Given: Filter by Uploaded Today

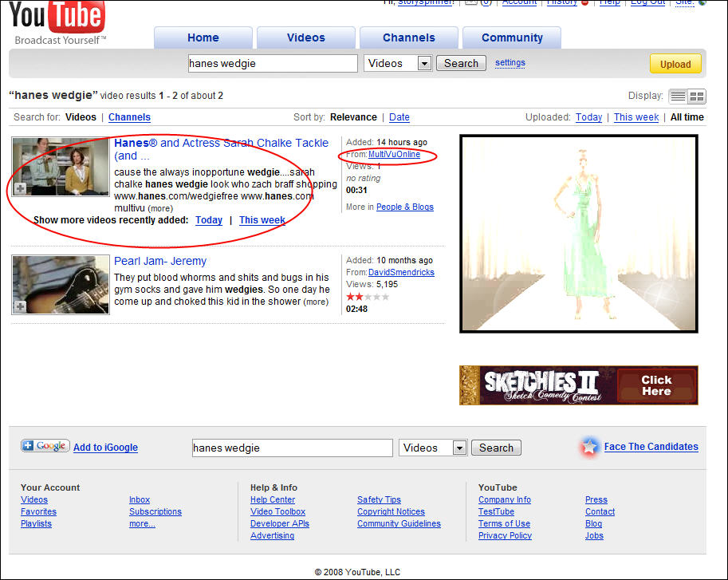Looking at the screenshot, I should point(588,117).
